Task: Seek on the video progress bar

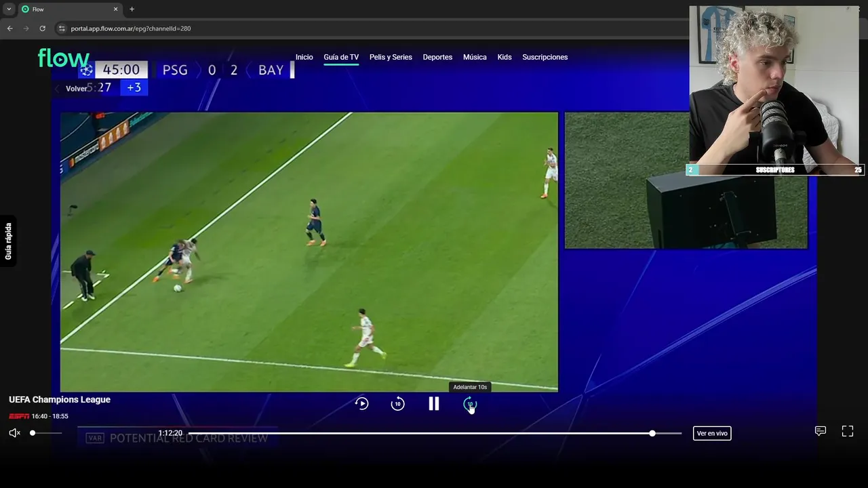Action: click(x=435, y=433)
